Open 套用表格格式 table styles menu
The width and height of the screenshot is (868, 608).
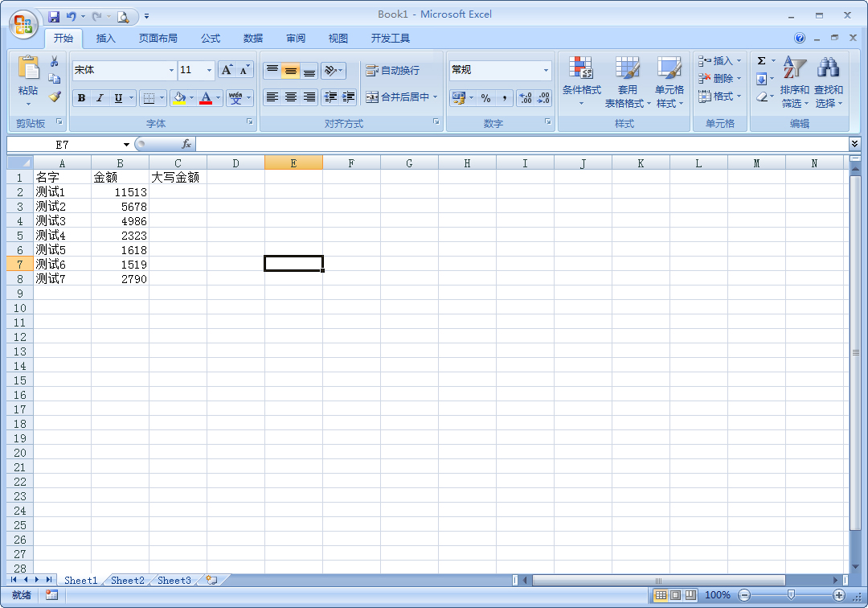click(627, 81)
